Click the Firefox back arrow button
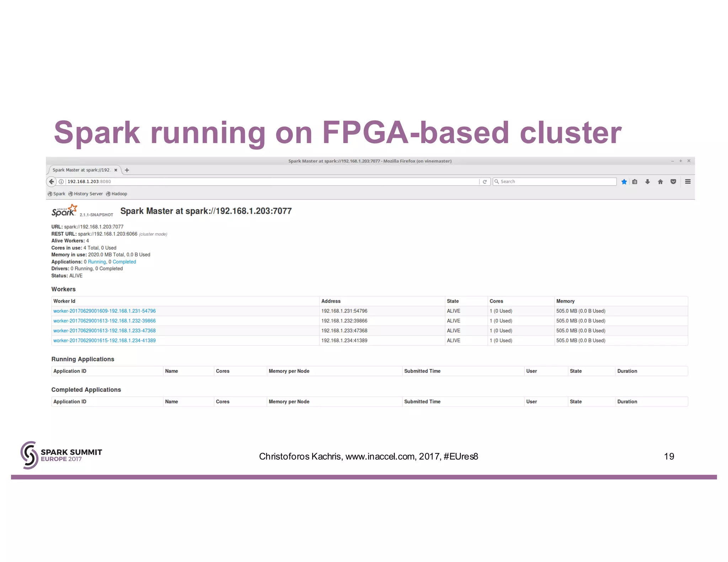 (x=52, y=182)
